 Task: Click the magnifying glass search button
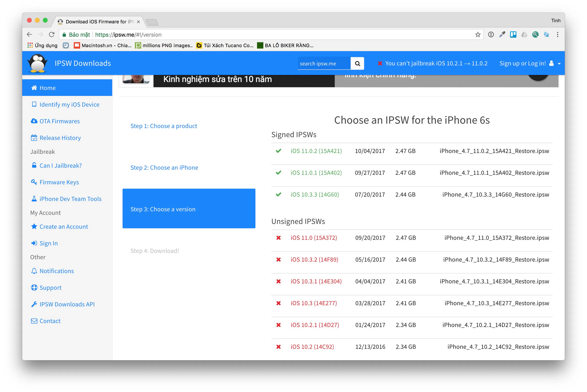[357, 63]
